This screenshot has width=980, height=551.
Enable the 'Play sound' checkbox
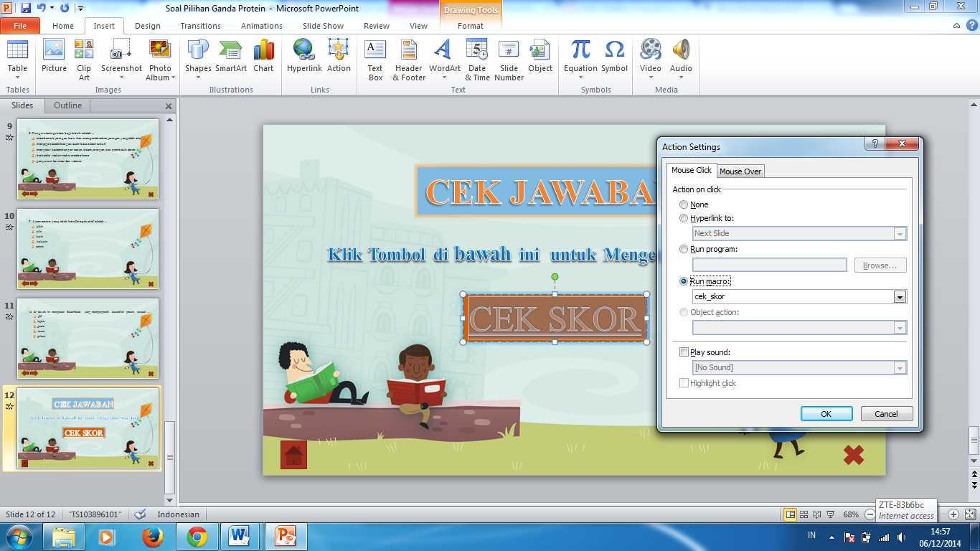[684, 352]
